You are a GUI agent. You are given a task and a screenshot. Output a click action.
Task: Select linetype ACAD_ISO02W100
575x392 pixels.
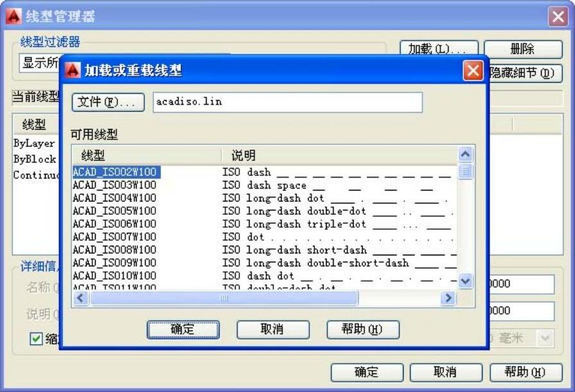pyautogui.click(x=116, y=172)
